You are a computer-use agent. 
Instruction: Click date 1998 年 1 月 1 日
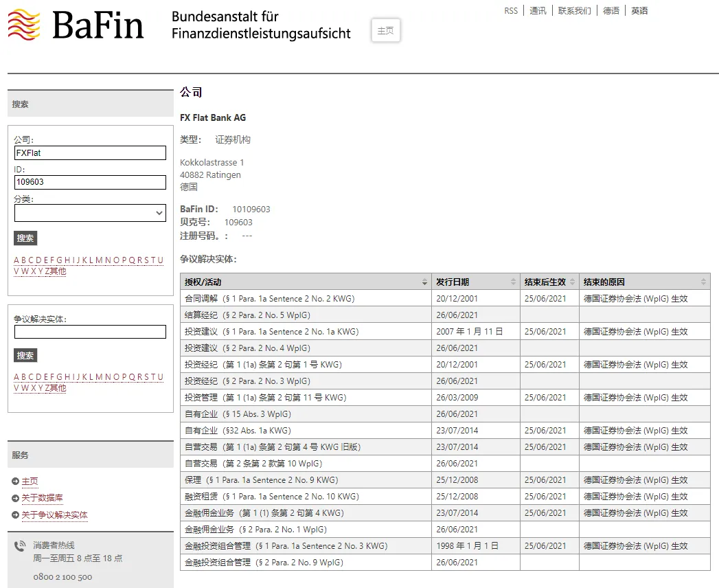(x=467, y=546)
